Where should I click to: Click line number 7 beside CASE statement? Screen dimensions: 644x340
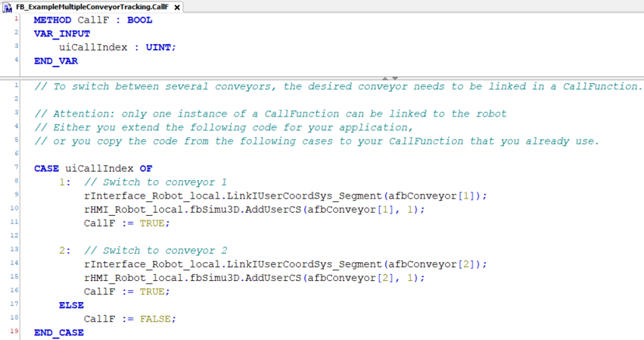[x=16, y=168]
